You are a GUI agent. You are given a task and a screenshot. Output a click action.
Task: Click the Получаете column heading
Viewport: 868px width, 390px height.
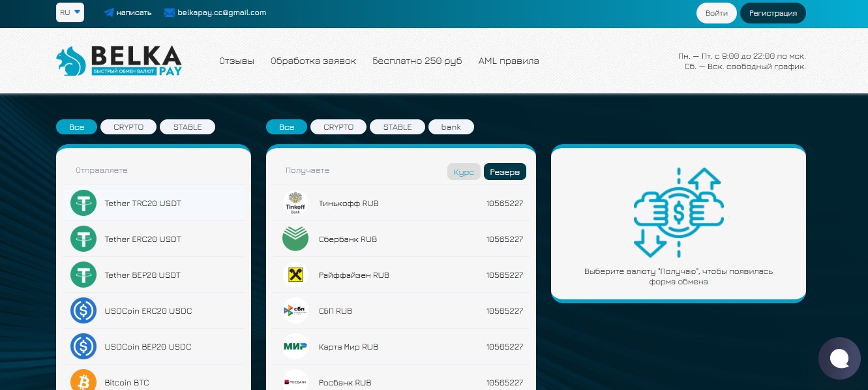tap(307, 170)
